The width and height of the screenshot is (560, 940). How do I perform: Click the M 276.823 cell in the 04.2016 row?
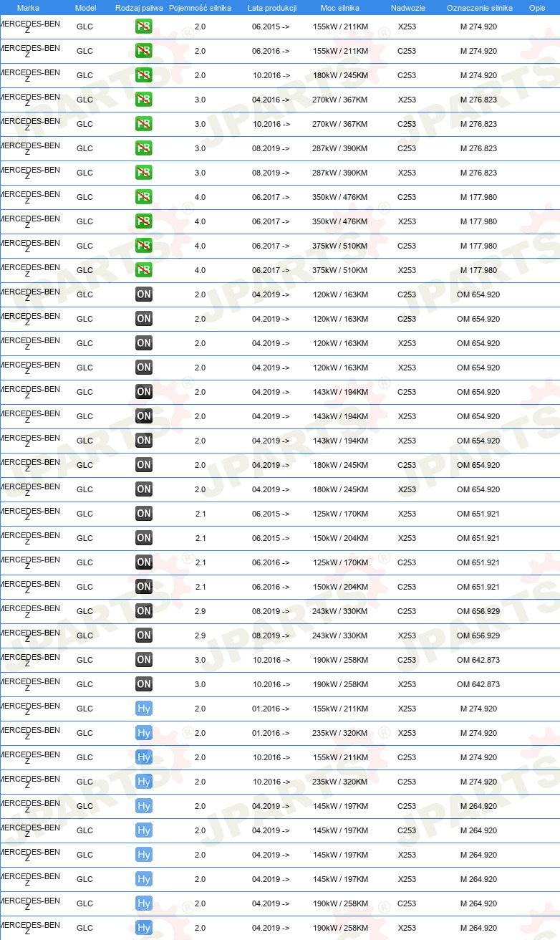tap(478, 100)
